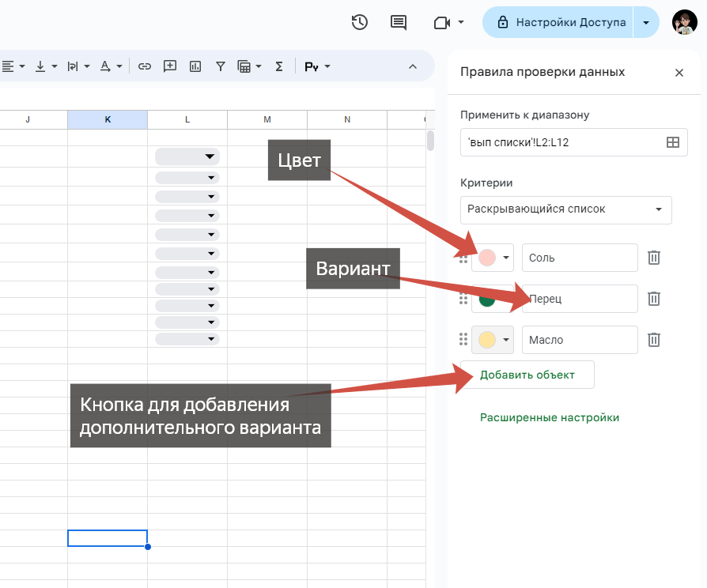Open vertical align options

[47, 66]
